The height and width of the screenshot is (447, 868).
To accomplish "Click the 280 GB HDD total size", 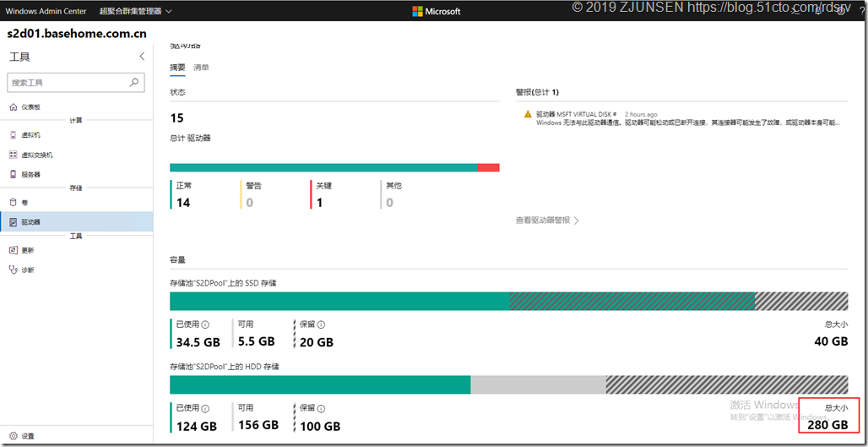I will pyautogui.click(x=828, y=425).
